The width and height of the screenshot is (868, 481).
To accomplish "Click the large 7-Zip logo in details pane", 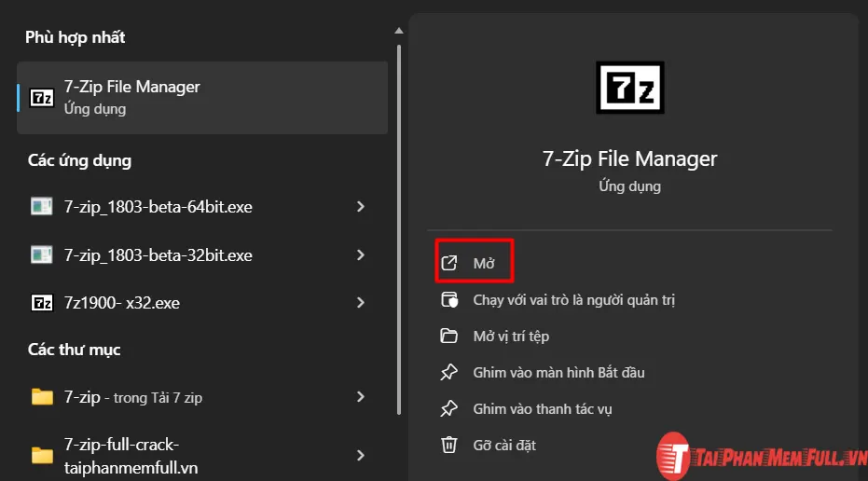I will click(x=630, y=88).
